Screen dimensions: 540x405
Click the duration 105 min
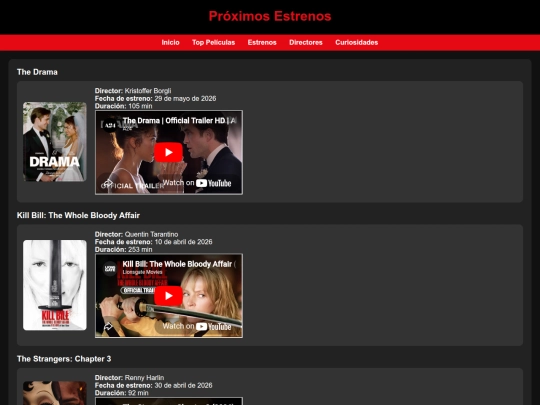click(x=140, y=106)
